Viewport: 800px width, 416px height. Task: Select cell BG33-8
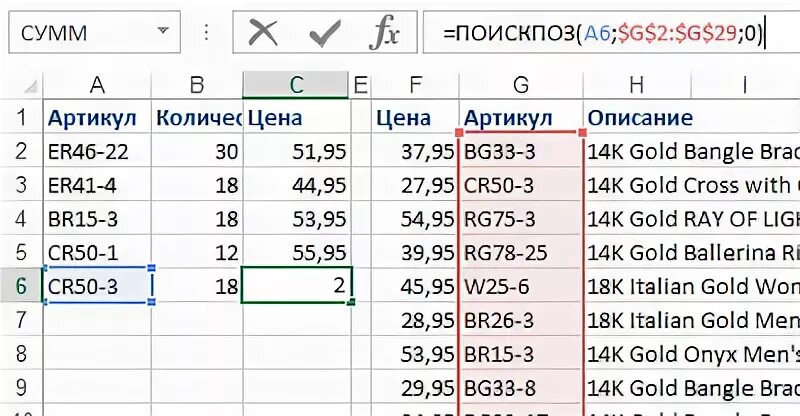coord(521,387)
